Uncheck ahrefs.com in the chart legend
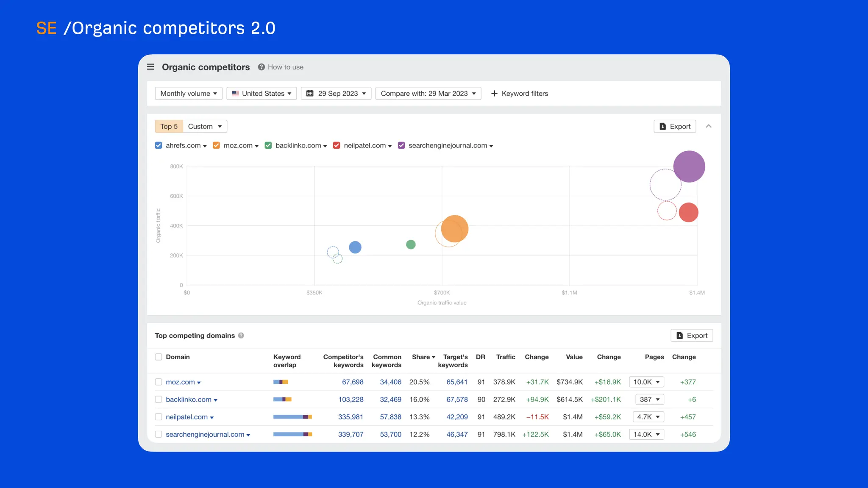Screen dimensions: 868x488 point(159,145)
